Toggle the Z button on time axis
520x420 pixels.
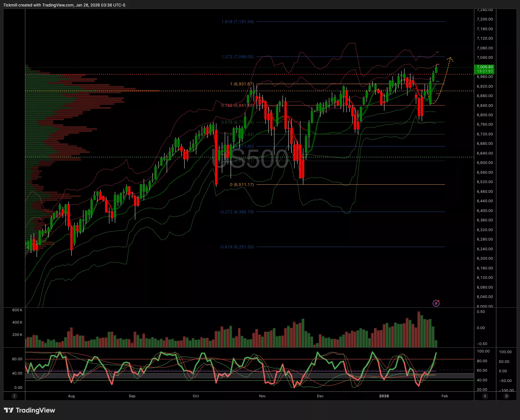[x=14, y=396]
